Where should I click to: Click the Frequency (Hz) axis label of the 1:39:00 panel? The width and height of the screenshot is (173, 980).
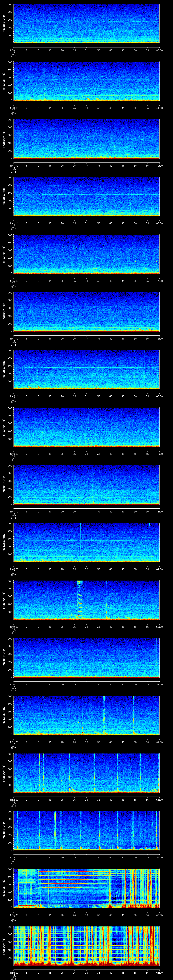(4, 24)
